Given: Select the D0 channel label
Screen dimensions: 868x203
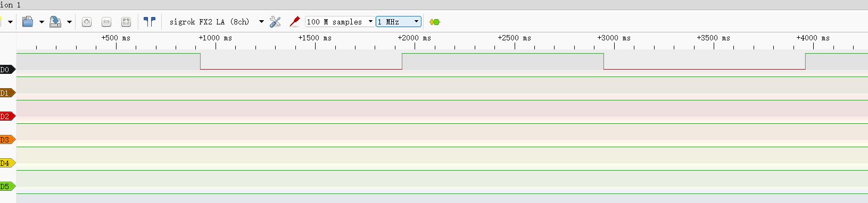Looking at the screenshot, I should click(7, 70).
